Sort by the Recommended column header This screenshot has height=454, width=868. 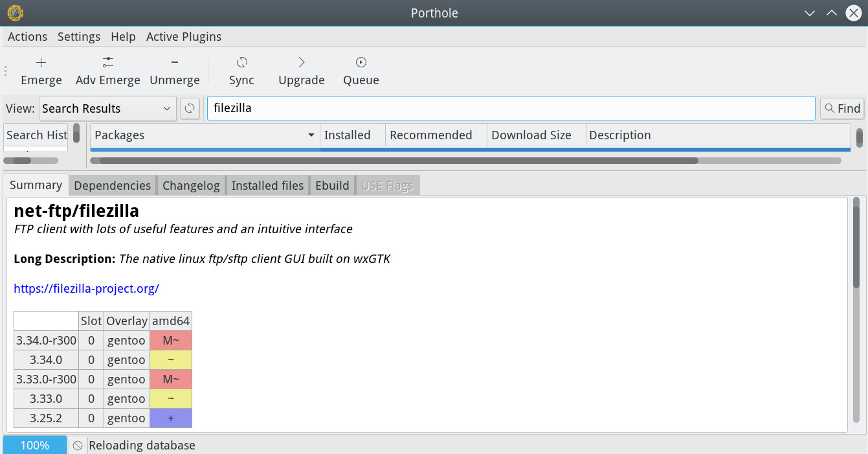tap(436, 135)
